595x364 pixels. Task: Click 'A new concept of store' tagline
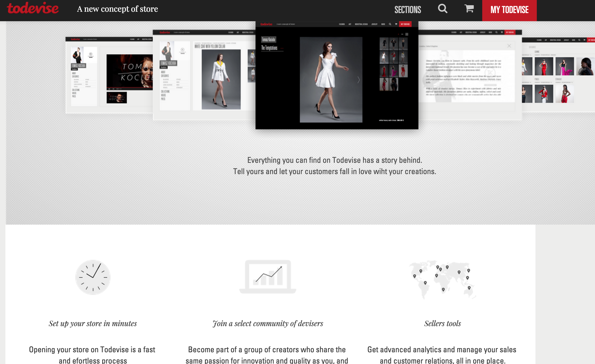click(117, 9)
